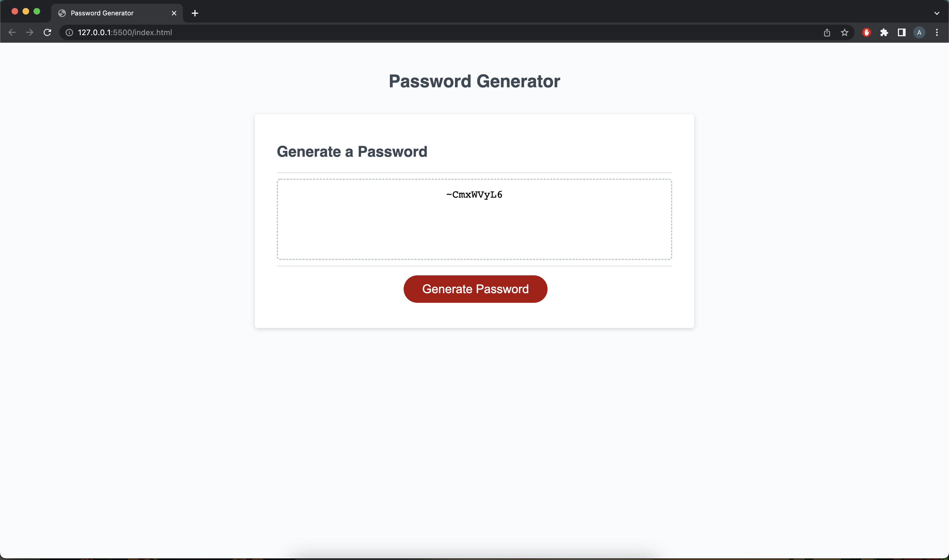The width and height of the screenshot is (949, 560).
Task: Click the profile avatar labeled A
Action: tap(919, 32)
